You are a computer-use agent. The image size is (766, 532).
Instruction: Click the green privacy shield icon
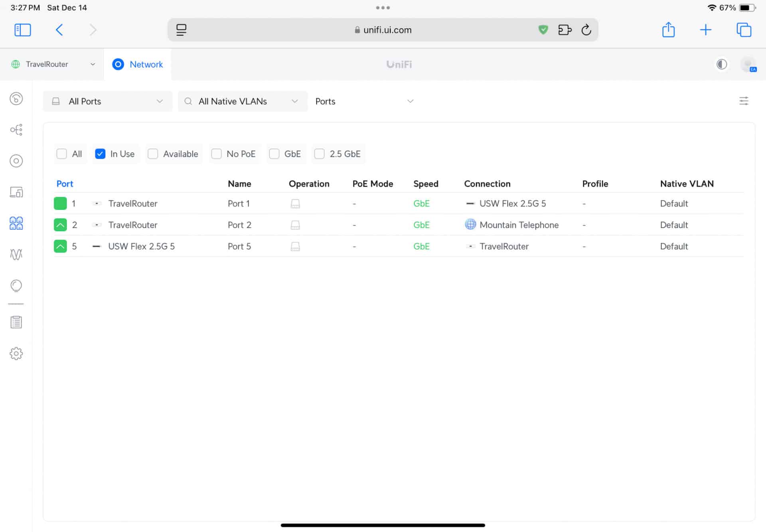543,30
